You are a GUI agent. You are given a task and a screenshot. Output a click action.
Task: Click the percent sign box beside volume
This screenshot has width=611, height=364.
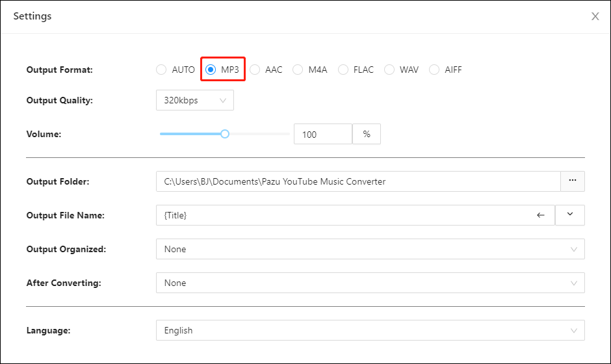click(367, 134)
